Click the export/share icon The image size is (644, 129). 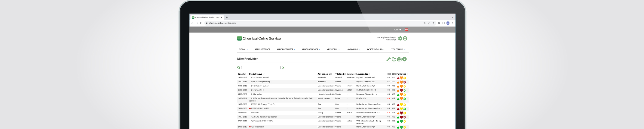[394, 59]
